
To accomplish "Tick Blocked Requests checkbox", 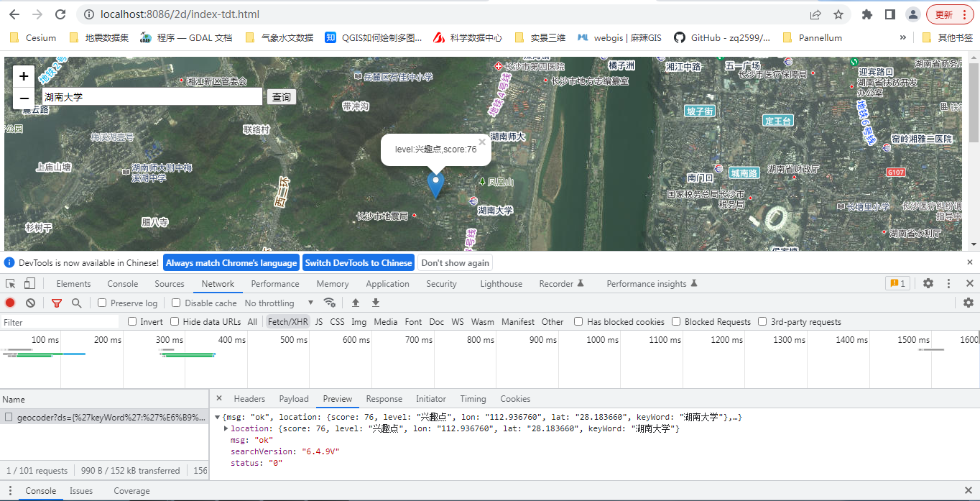I will [x=676, y=321].
